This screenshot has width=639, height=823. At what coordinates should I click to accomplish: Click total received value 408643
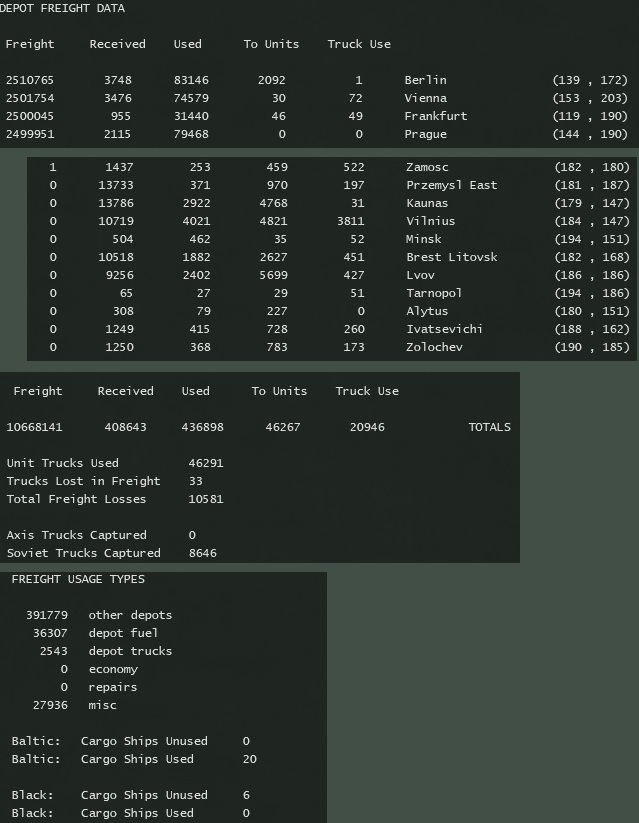point(125,427)
